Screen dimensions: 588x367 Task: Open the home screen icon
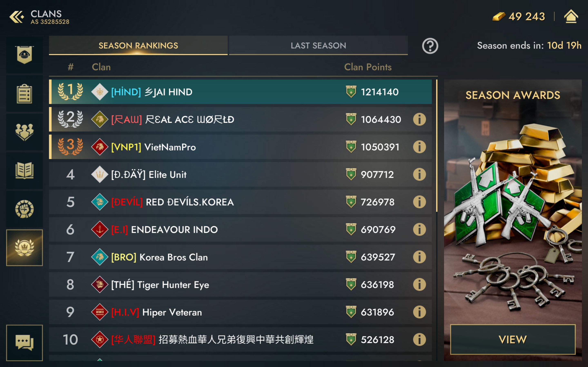571,17
